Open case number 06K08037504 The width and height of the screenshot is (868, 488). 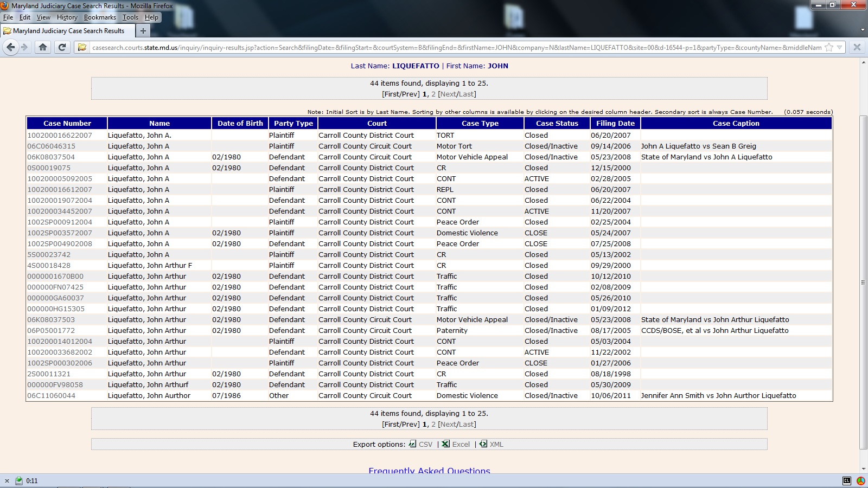pyautogui.click(x=52, y=157)
